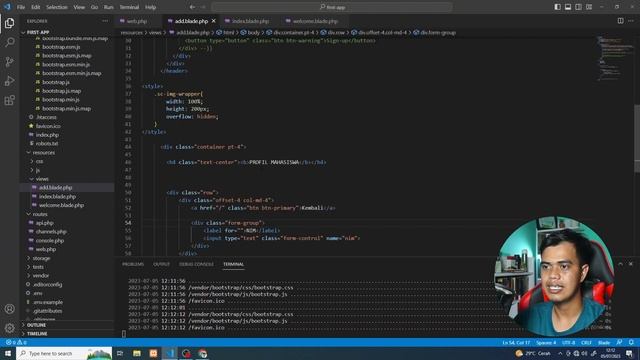Open api.php in the routes folder
Screen dimensions: 640x360
tap(44, 223)
